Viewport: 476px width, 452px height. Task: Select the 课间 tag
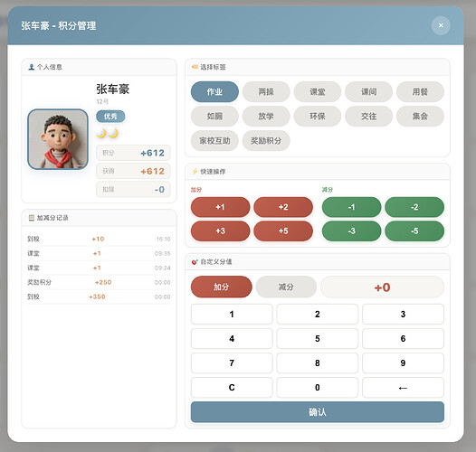tap(368, 91)
